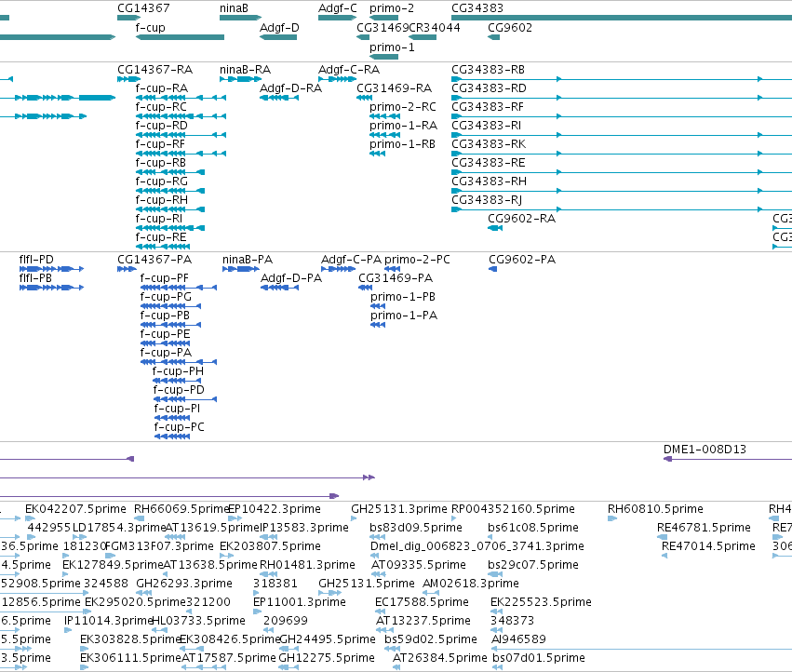
Task: Click the CG9602-PA protein
Action: (493, 269)
